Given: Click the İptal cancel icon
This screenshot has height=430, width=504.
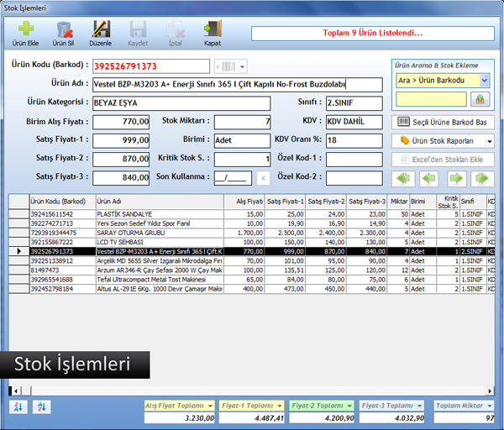Looking at the screenshot, I should click(176, 29).
